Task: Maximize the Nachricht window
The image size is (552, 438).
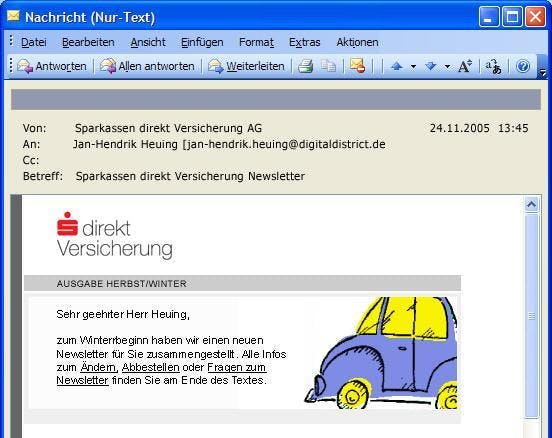Action: [512, 17]
